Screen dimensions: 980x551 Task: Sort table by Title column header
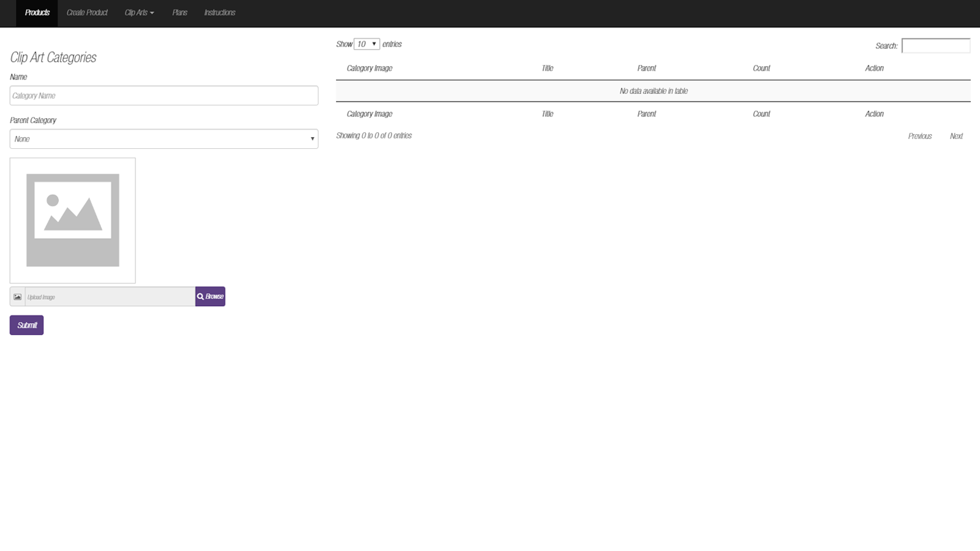pyautogui.click(x=547, y=69)
